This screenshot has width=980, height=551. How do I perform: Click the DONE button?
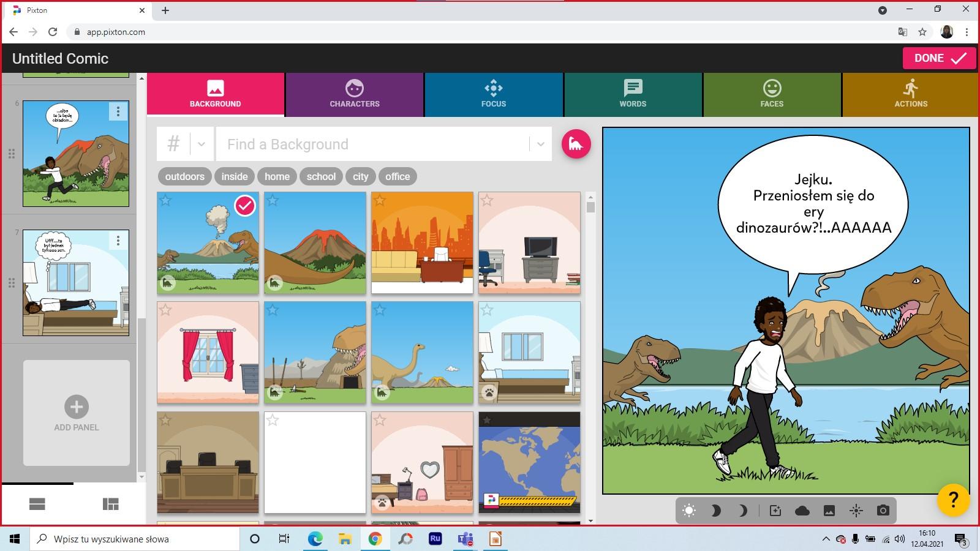point(939,58)
